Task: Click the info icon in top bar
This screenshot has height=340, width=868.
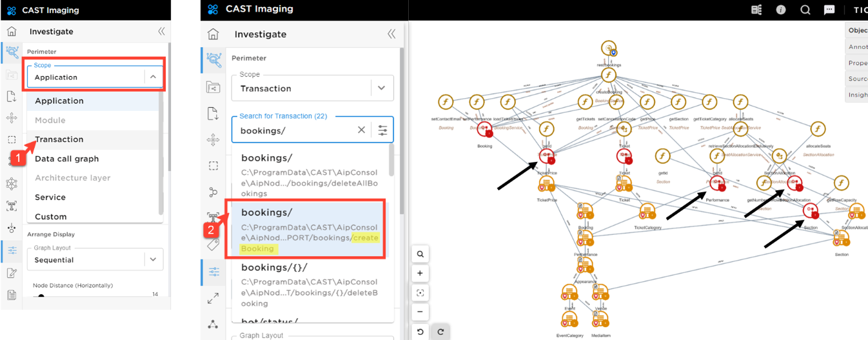Action: click(x=781, y=10)
